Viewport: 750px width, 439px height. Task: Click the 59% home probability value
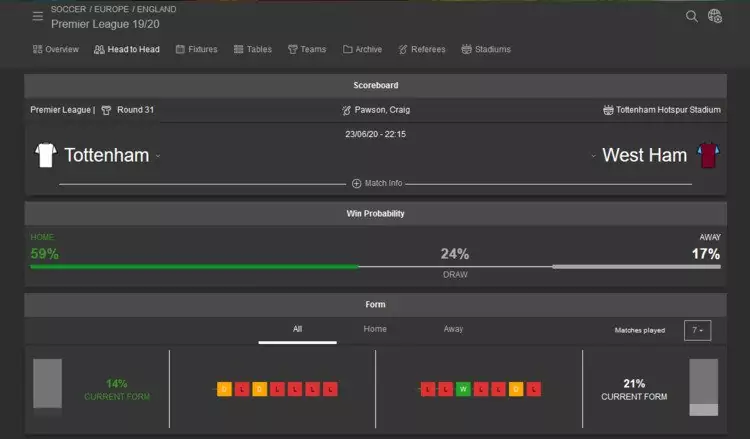[x=44, y=254]
